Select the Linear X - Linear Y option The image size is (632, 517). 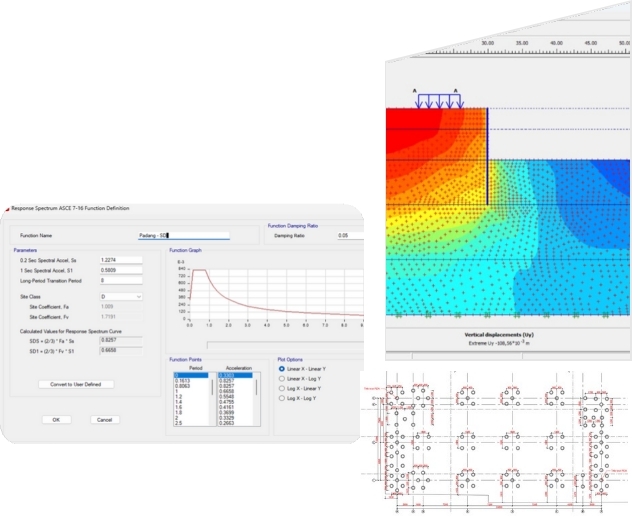click(x=282, y=368)
